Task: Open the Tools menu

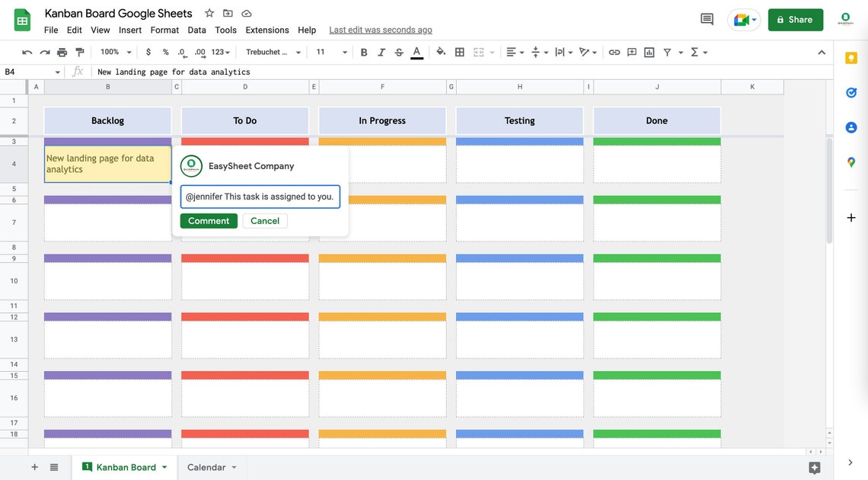Action: 225,30
